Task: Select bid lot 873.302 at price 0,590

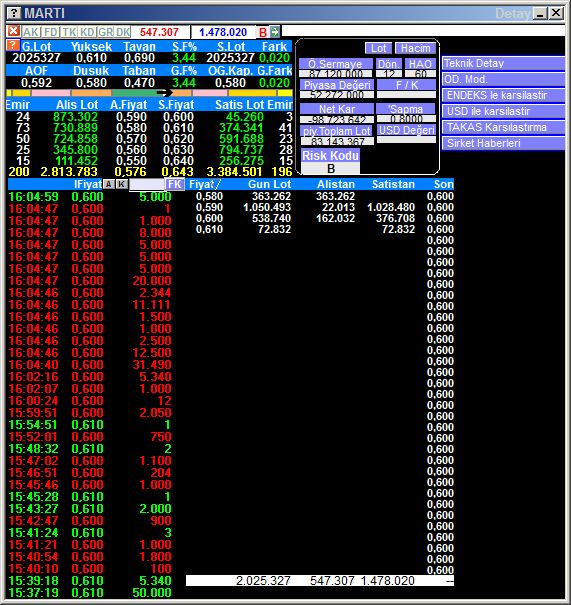Action: [x=75, y=117]
